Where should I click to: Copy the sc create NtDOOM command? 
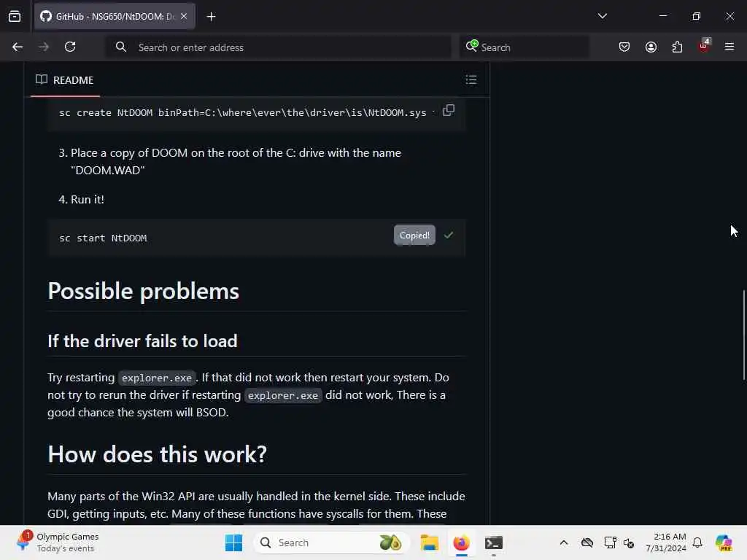pos(449,111)
